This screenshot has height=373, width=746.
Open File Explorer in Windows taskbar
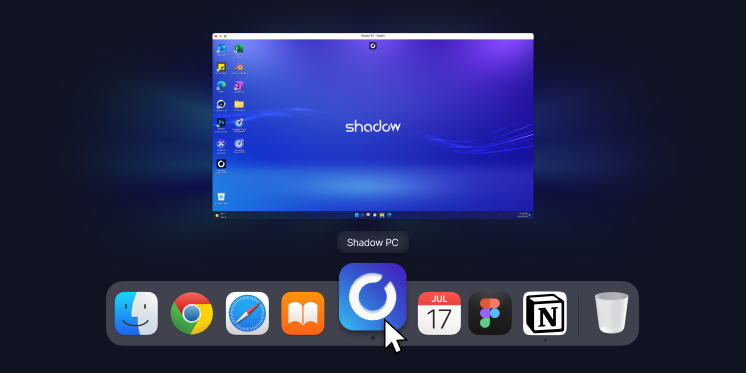tap(382, 215)
